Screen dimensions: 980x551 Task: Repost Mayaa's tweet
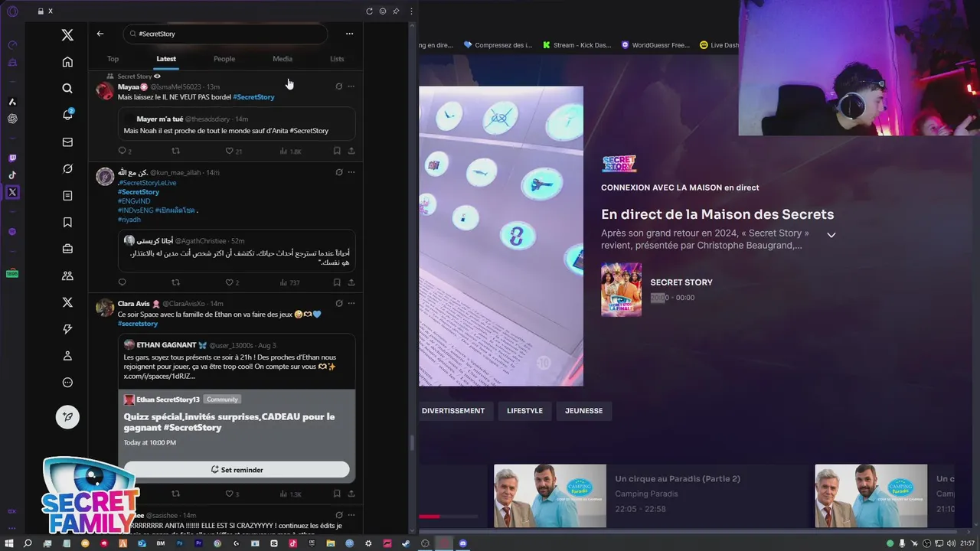pyautogui.click(x=175, y=151)
